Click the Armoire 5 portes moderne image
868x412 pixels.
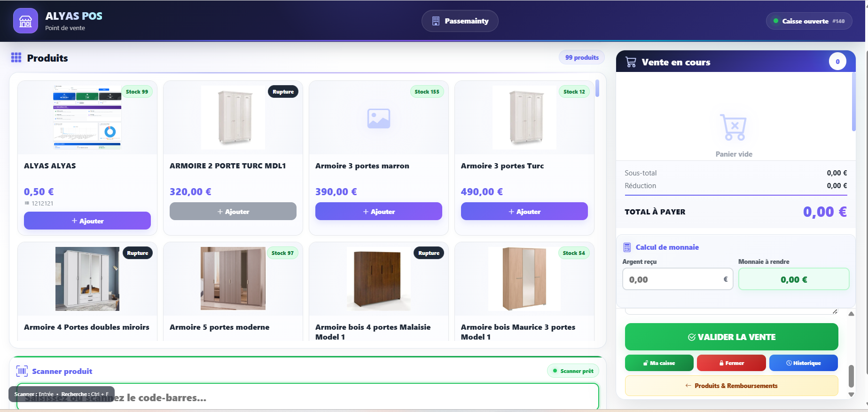[233, 278]
